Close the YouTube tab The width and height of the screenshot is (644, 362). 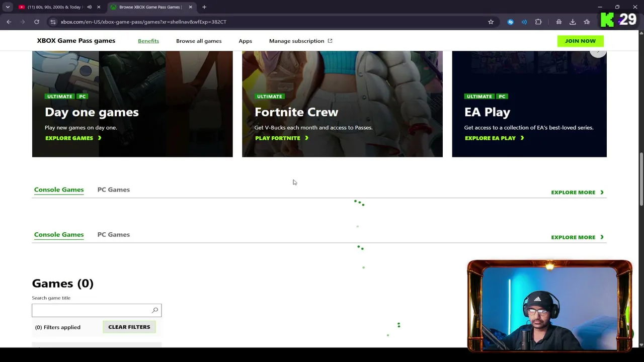pos(99,7)
